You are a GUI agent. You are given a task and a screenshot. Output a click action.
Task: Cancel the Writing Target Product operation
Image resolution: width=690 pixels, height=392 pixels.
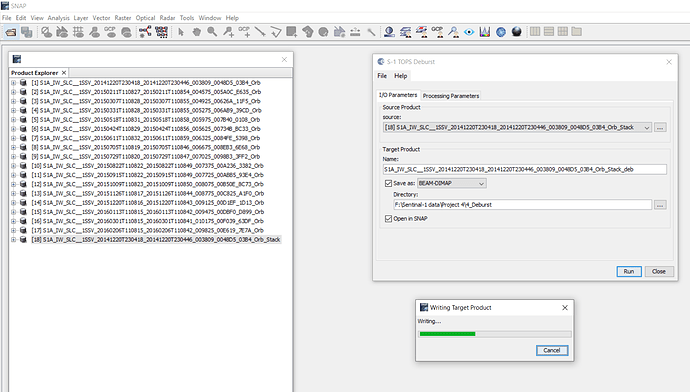552,350
